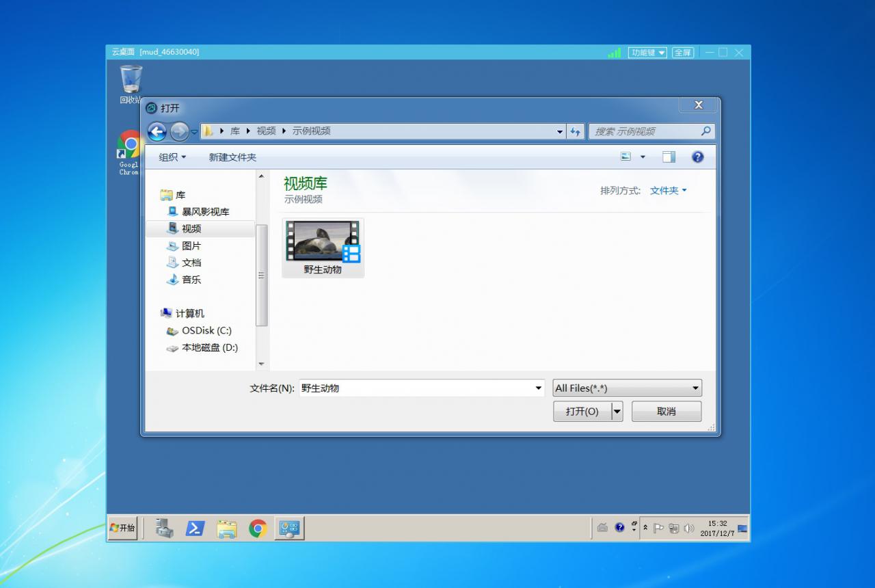The height and width of the screenshot is (588, 875).
Task: Click the 取消 button
Action: (667, 411)
